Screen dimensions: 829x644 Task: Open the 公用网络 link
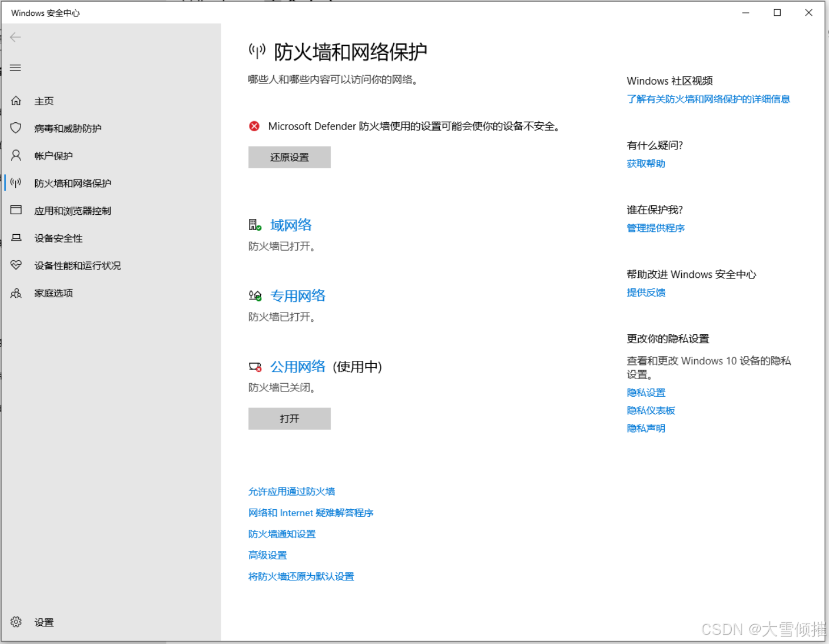pos(298,367)
